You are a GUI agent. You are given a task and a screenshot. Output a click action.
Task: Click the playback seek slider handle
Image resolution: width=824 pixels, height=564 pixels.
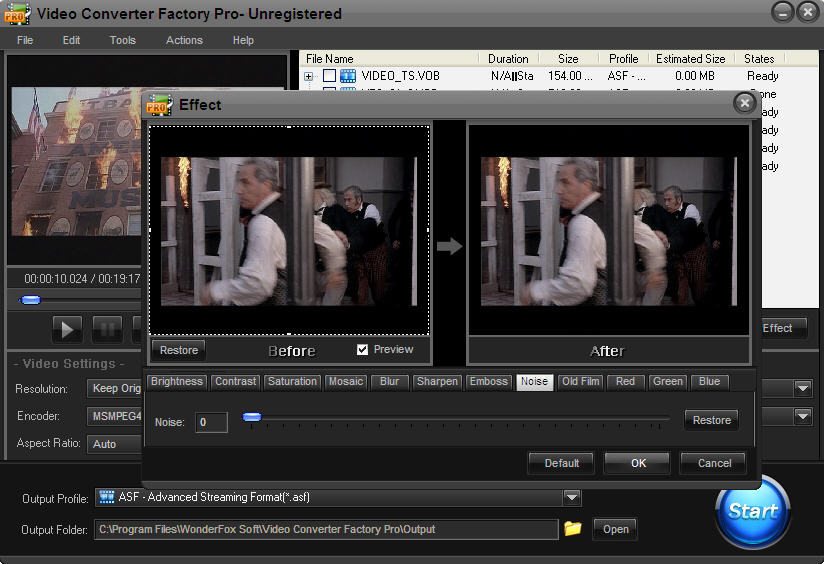click(x=30, y=300)
